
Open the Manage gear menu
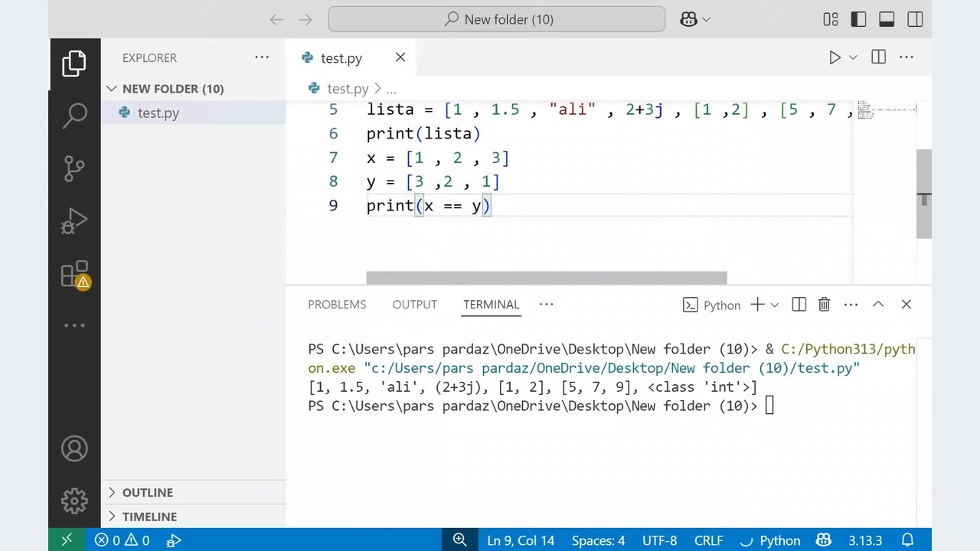click(74, 501)
